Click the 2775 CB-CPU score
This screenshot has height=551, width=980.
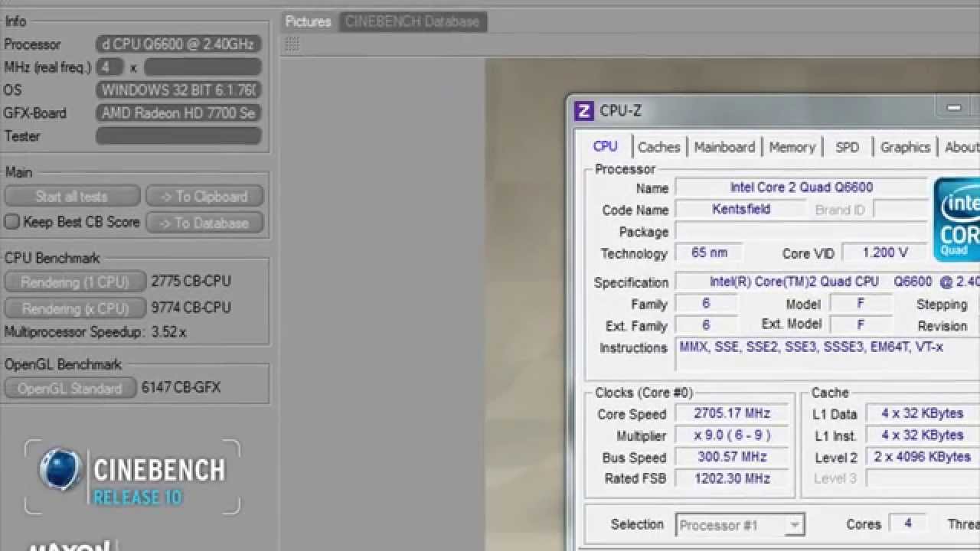click(191, 282)
